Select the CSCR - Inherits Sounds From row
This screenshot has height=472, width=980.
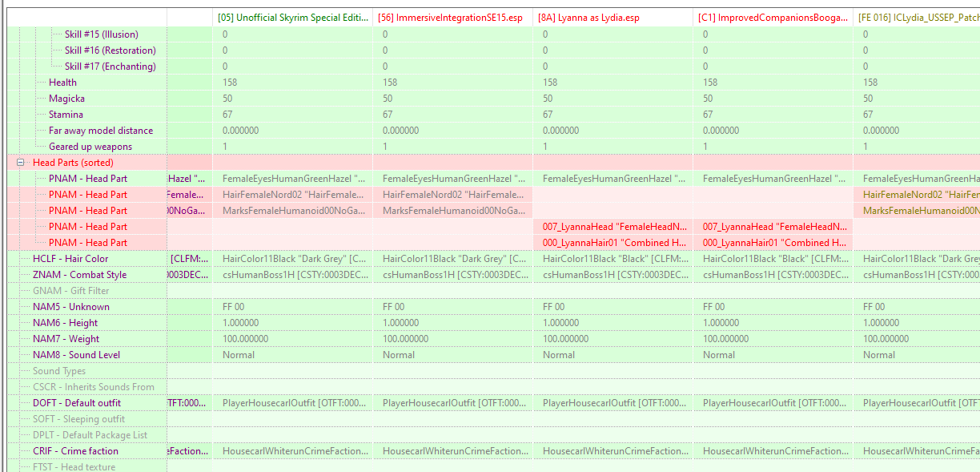pyautogui.click(x=94, y=387)
